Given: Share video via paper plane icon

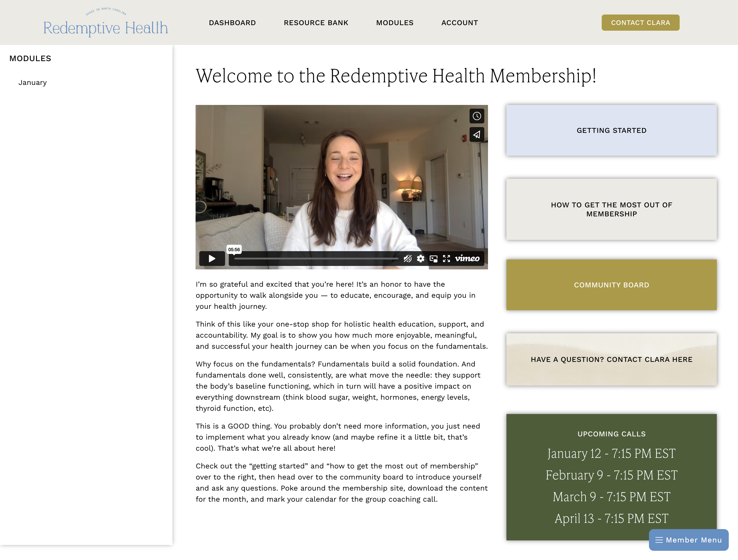Looking at the screenshot, I should (x=477, y=134).
